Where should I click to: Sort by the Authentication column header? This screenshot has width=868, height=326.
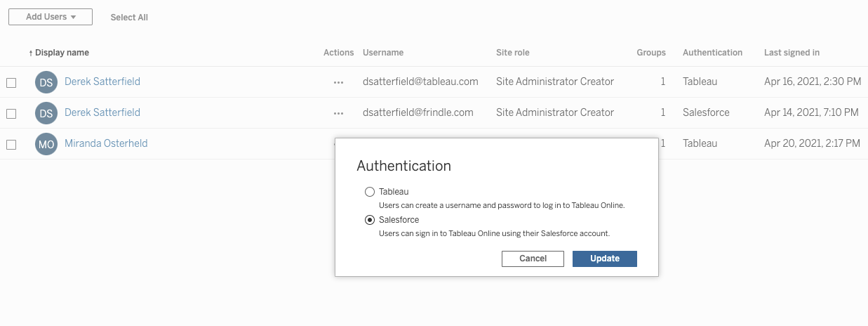click(x=712, y=53)
